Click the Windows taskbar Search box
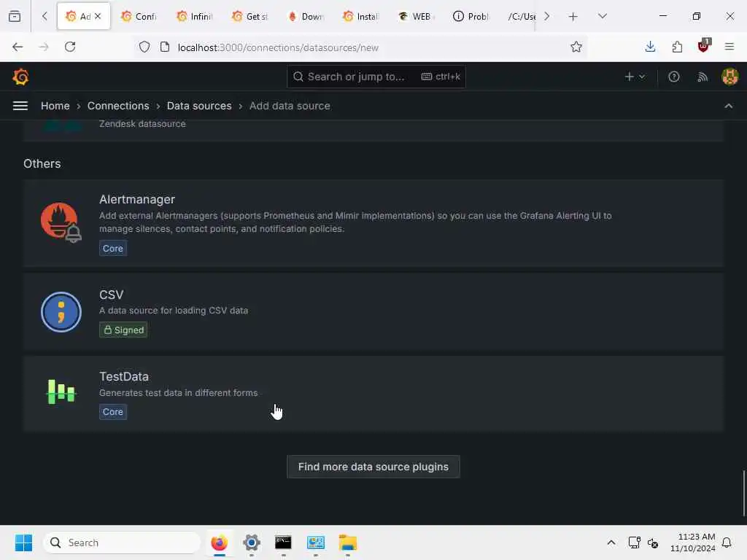Image resolution: width=747 pixels, height=560 pixels. (122, 542)
